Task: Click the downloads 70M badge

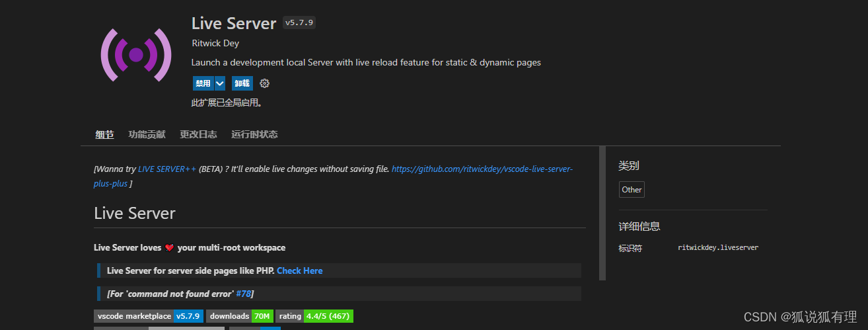Action: [x=240, y=316]
